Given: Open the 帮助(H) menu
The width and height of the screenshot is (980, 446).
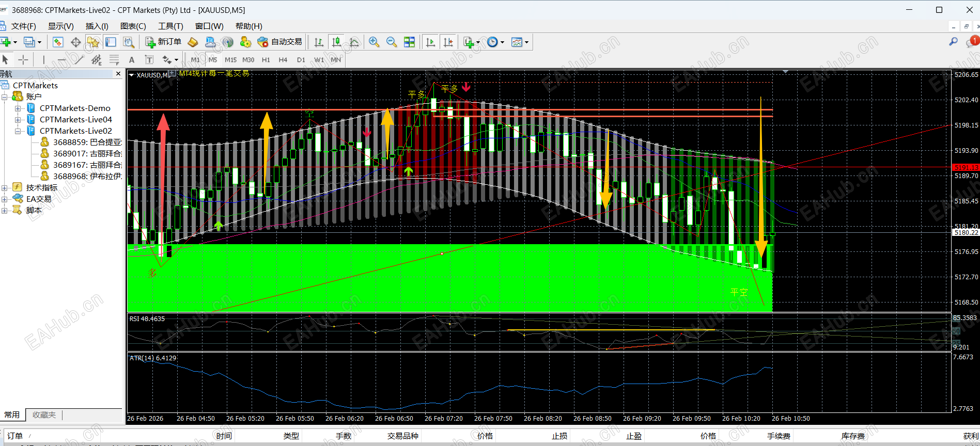Looking at the screenshot, I should pos(249,26).
